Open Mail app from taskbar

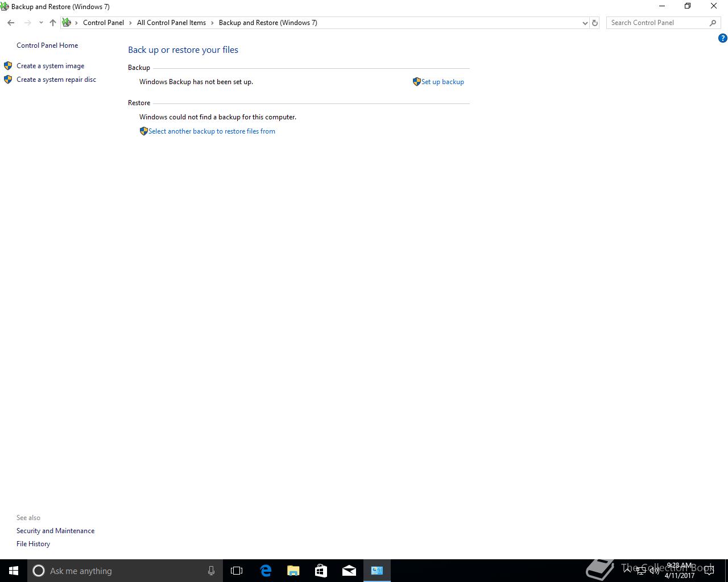[349, 571]
